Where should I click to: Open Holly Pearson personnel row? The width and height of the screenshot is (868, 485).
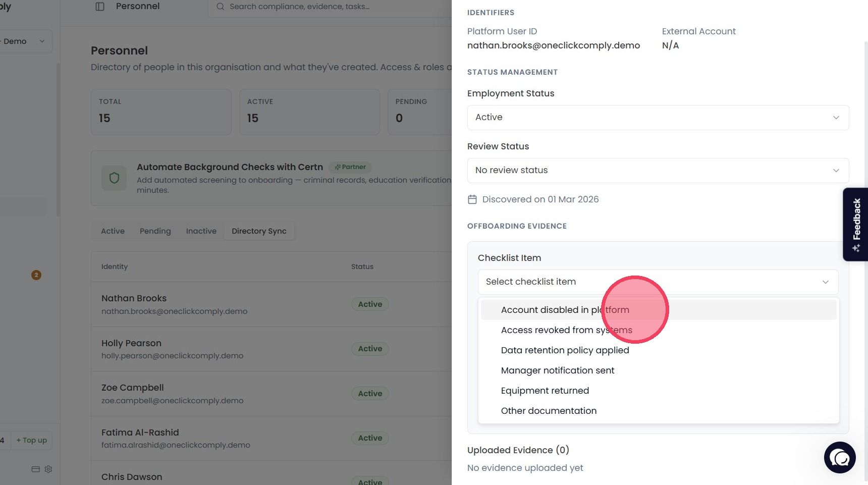pyautogui.click(x=272, y=349)
